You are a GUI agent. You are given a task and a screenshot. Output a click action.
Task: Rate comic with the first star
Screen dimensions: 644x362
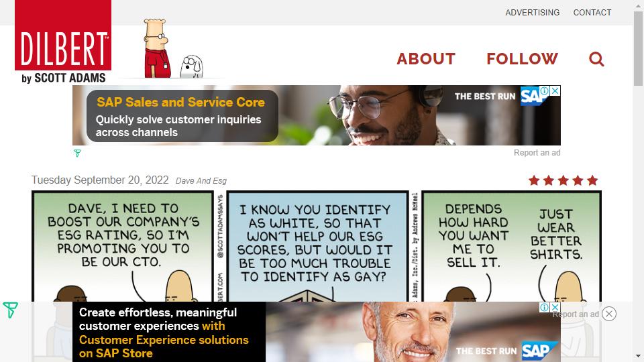tap(534, 180)
